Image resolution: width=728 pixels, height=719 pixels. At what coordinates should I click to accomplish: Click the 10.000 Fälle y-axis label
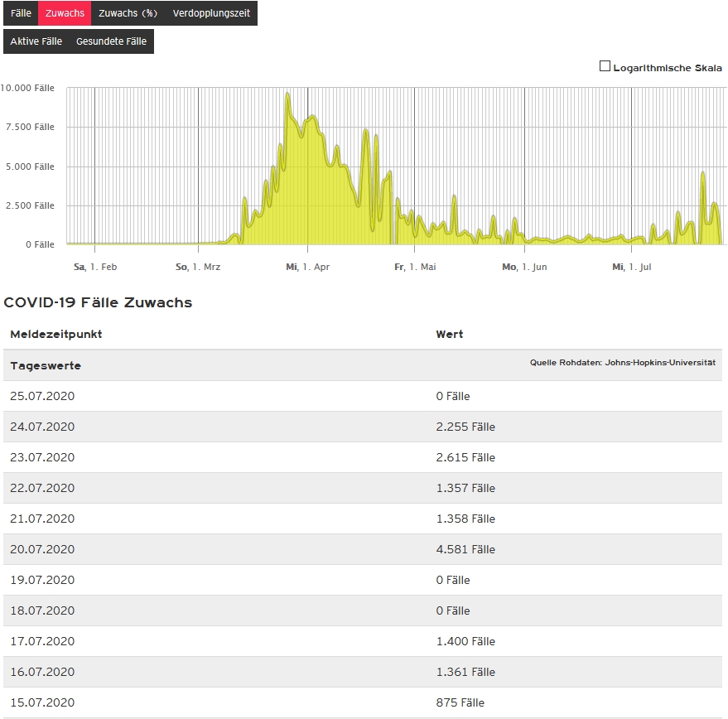27,88
